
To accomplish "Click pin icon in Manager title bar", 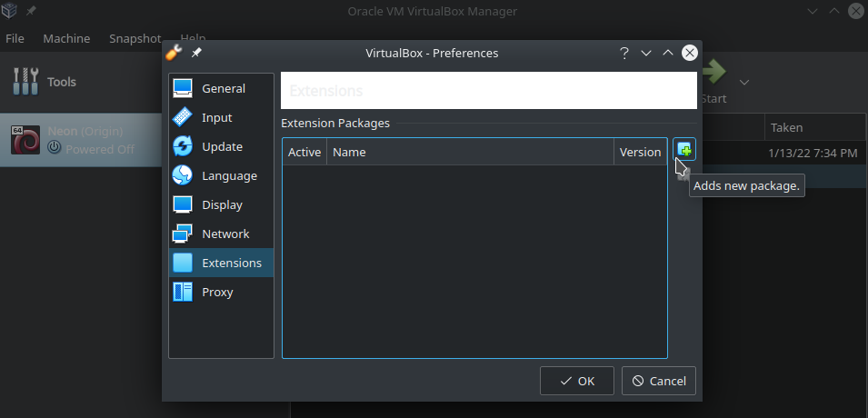I will (31, 11).
